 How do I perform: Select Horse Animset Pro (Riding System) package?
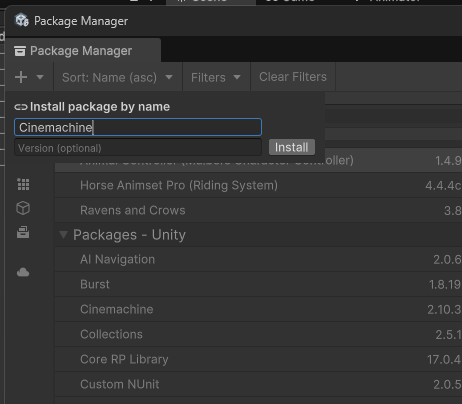pos(258,185)
